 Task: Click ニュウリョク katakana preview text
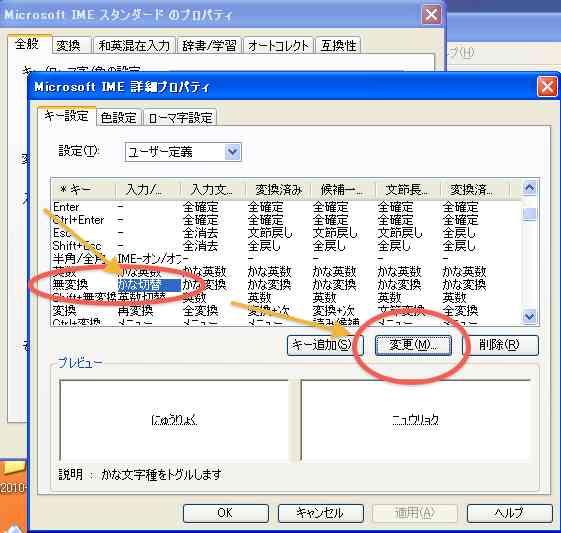point(416,419)
